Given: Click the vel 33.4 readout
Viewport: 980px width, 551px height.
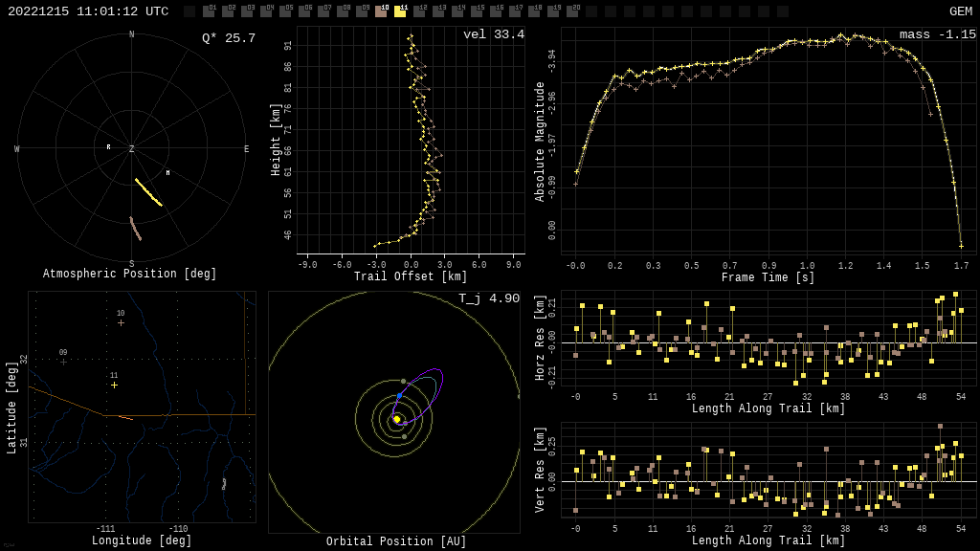Looking at the screenshot, I should click(x=493, y=34).
